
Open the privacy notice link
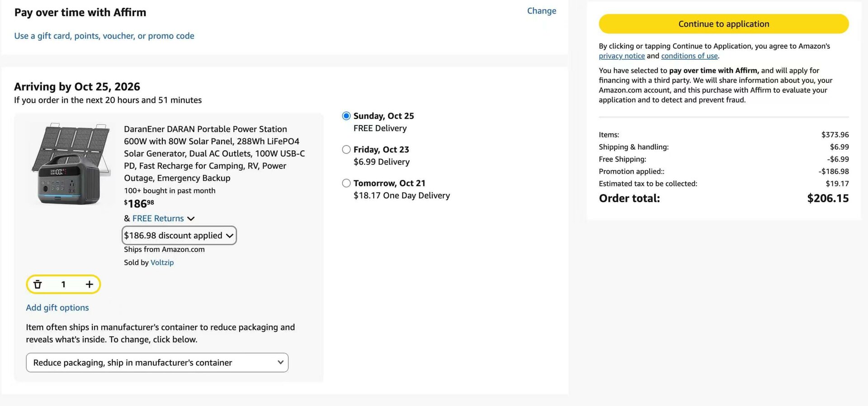[x=622, y=56]
